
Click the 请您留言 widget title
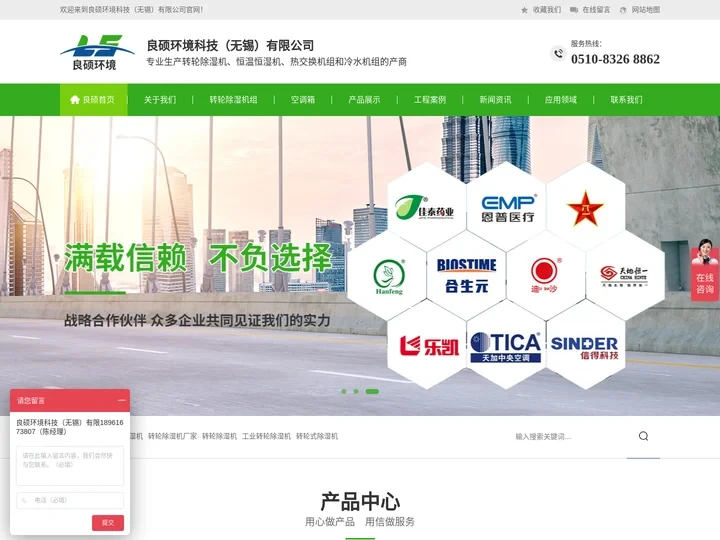pyautogui.click(x=31, y=400)
